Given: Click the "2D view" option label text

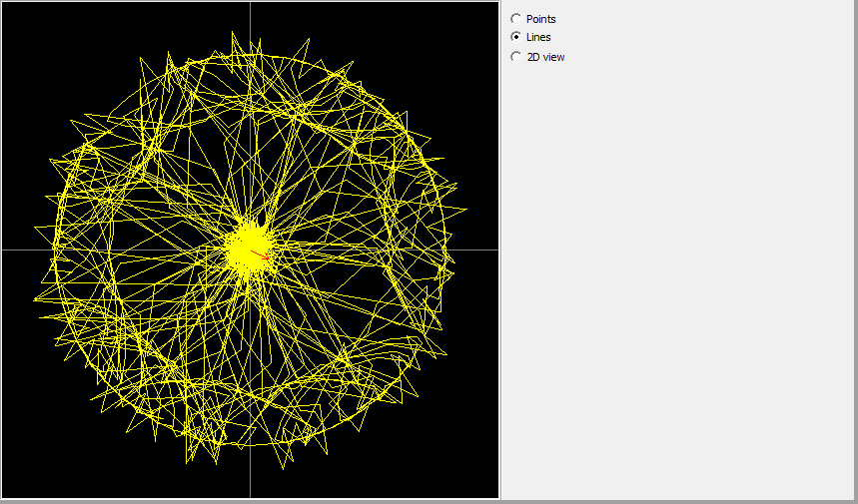Looking at the screenshot, I should pyautogui.click(x=545, y=57).
